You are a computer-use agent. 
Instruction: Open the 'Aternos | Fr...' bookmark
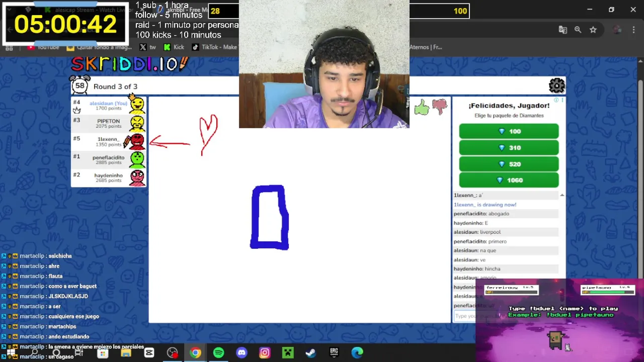426,47
